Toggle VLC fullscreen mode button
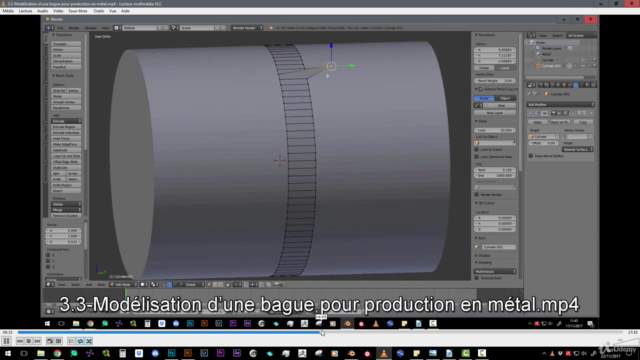The height and width of the screenshot is (360, 640). coord(50,341)
